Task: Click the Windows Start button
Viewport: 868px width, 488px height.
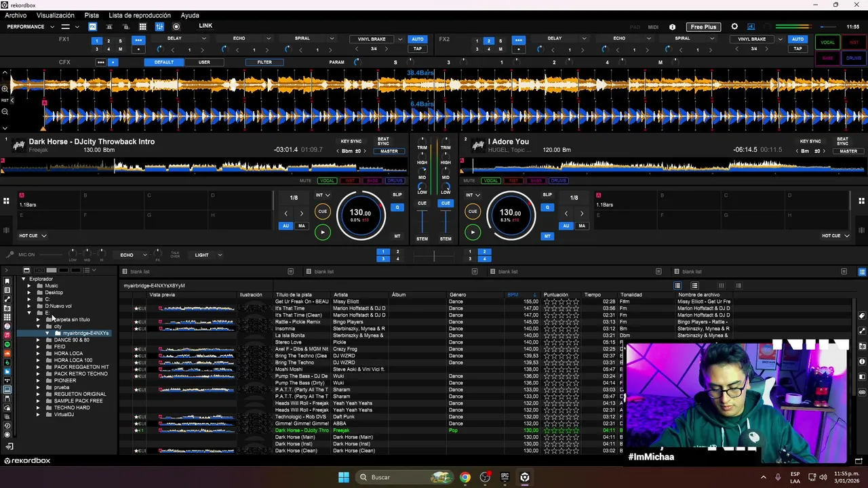Action: 344,477
